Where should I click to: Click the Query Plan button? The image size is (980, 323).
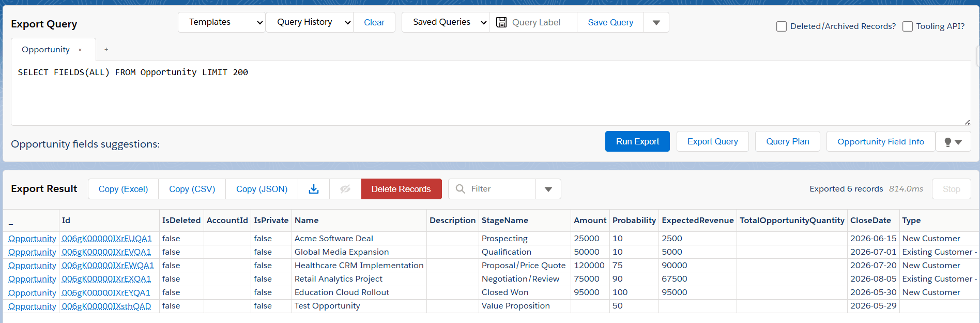pyautogui.click(x=787, y=141)
